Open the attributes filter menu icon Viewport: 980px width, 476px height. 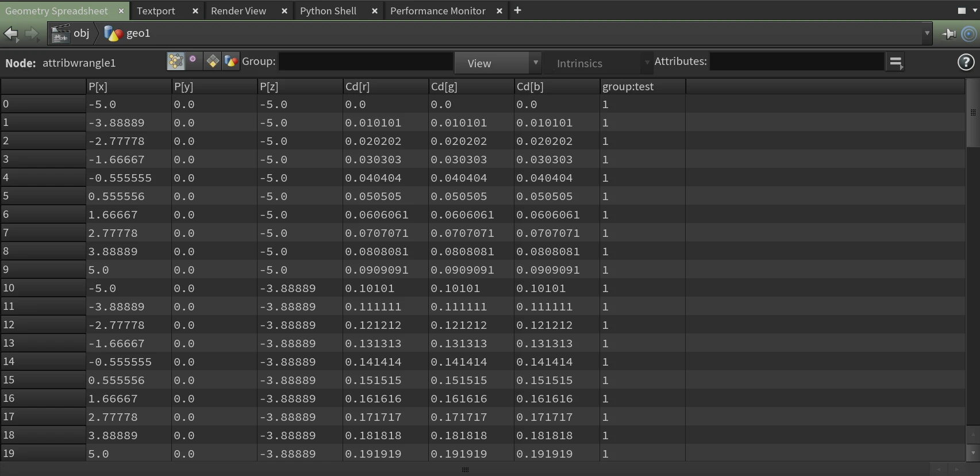coord(896,62)
